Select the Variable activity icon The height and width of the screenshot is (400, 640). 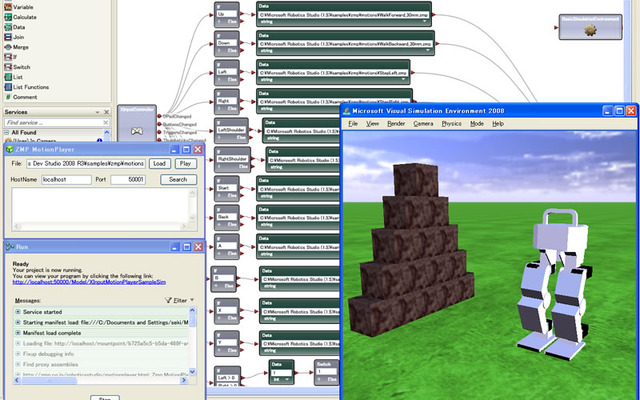(x=8, y=7)
